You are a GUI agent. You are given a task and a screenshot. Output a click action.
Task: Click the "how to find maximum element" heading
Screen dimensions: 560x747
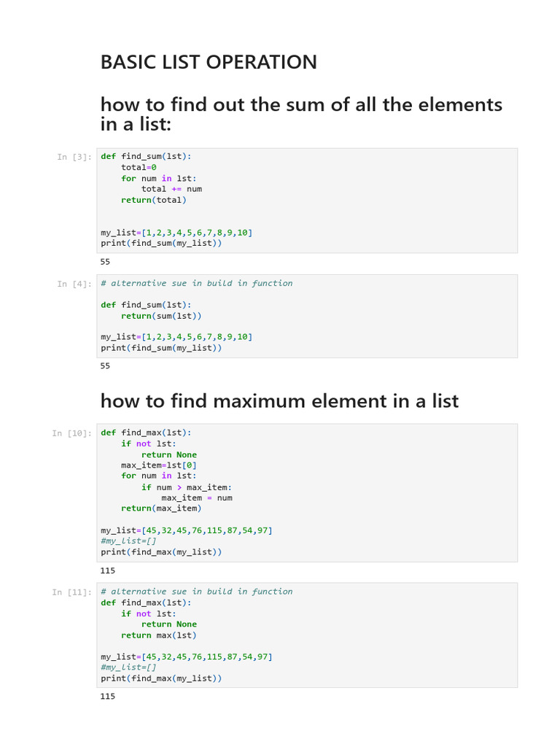click(x=279, y=400)
